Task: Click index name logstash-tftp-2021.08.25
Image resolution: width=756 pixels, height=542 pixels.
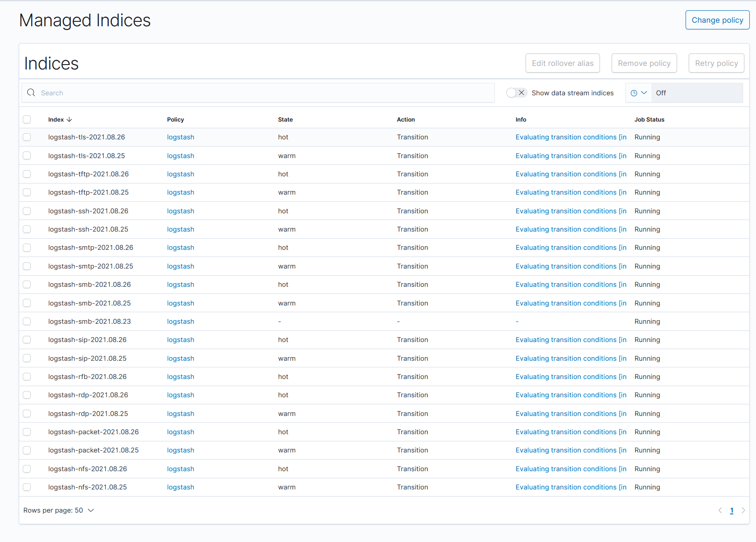Action: click(x=88, y=192)
